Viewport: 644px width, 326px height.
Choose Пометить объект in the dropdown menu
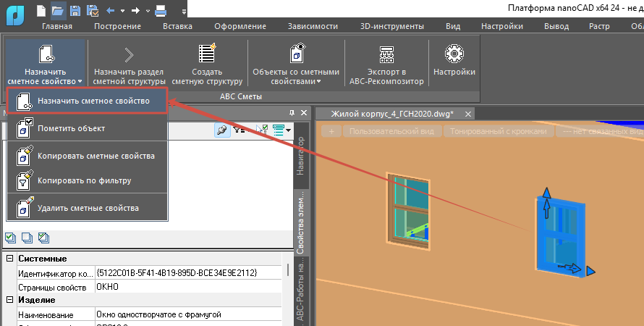point(87,128)
